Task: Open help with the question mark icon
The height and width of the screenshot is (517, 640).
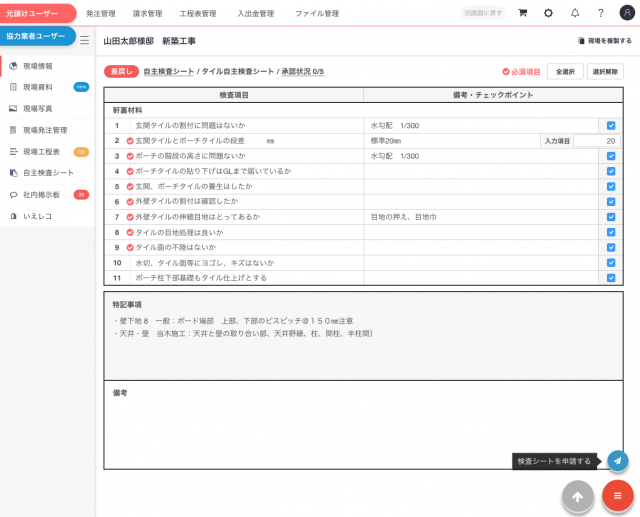Action: (x=600, y=13)
